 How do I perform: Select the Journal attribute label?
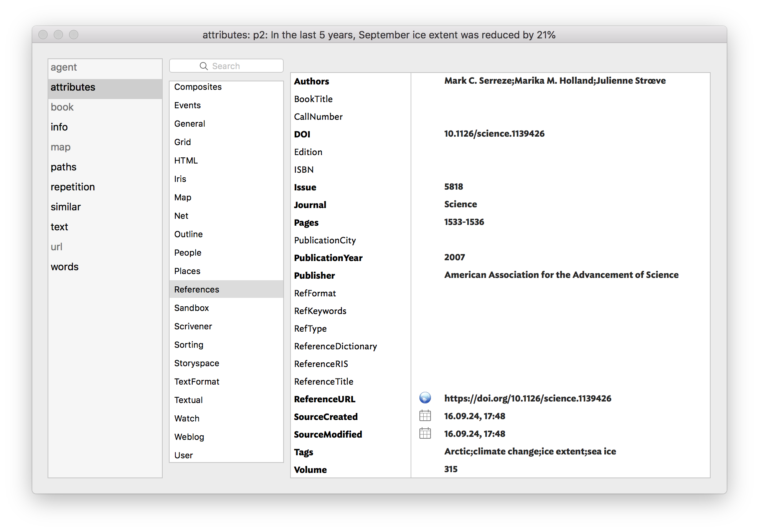click(310, 205)
